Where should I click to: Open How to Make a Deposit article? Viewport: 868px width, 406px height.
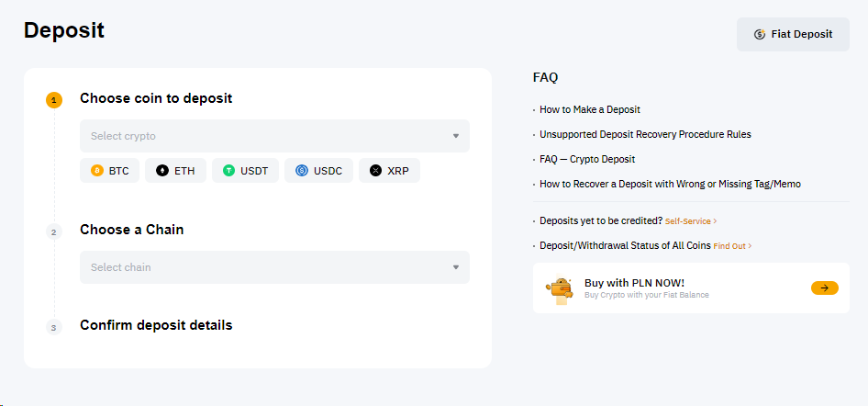click(589, 109)
